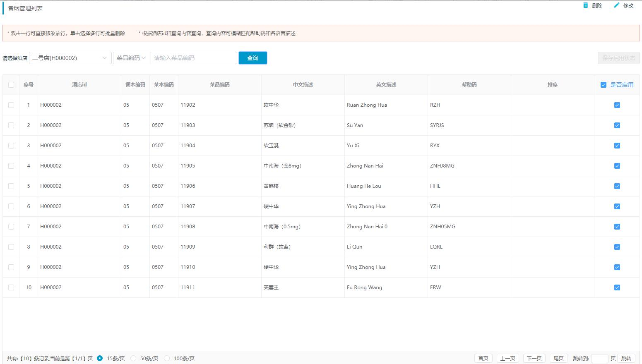Click the jump-to page number input

(x=599, y=358)
